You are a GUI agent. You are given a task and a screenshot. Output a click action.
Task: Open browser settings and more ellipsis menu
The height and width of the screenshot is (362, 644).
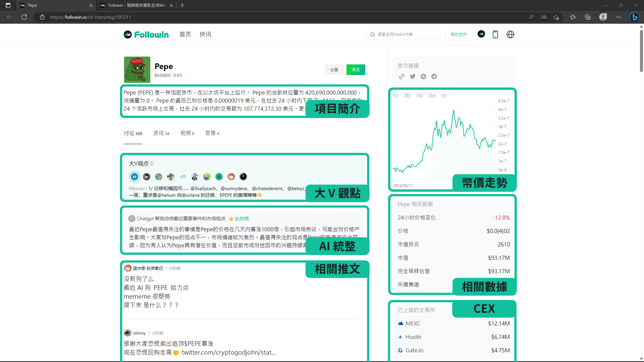click(618, 17)
